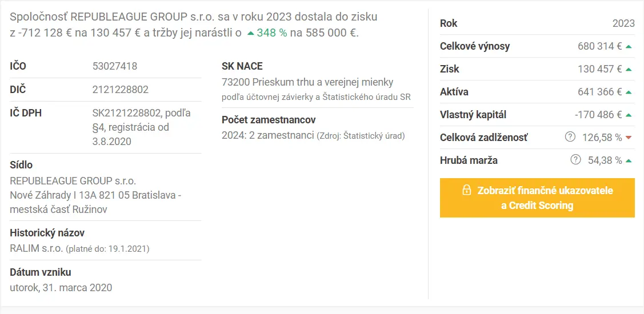
Task: Click the green up arrow beside Zisk value
Action: click(629, 70)
